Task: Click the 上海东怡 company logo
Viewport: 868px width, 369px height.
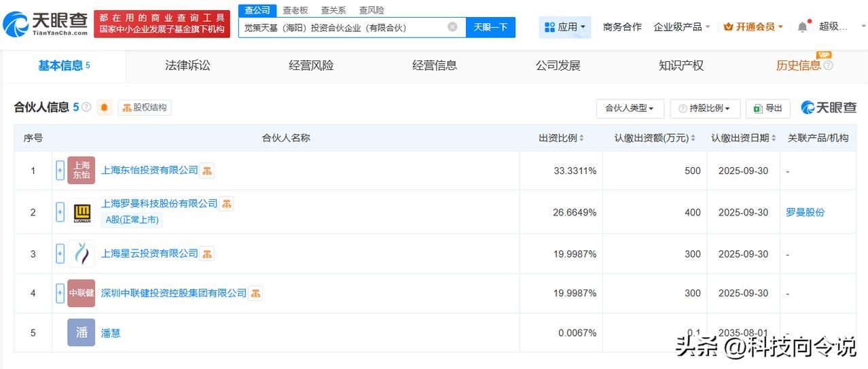Action: click(82, 171)
